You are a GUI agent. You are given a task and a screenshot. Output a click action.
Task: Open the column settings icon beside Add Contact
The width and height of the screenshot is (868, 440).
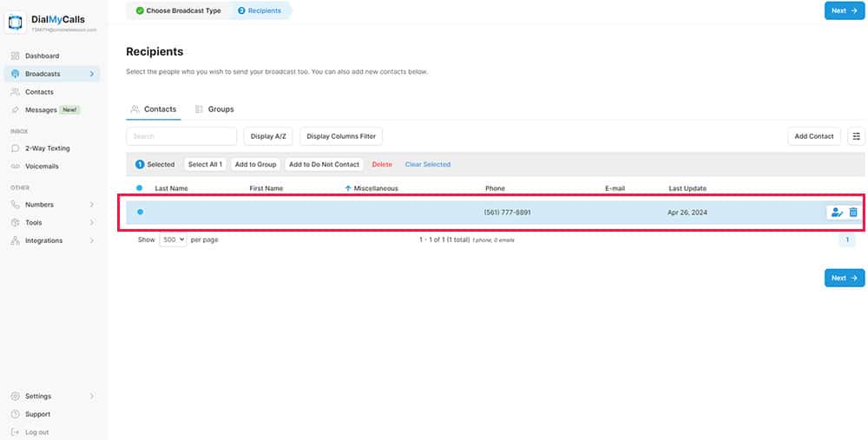(x=857, y=136)
